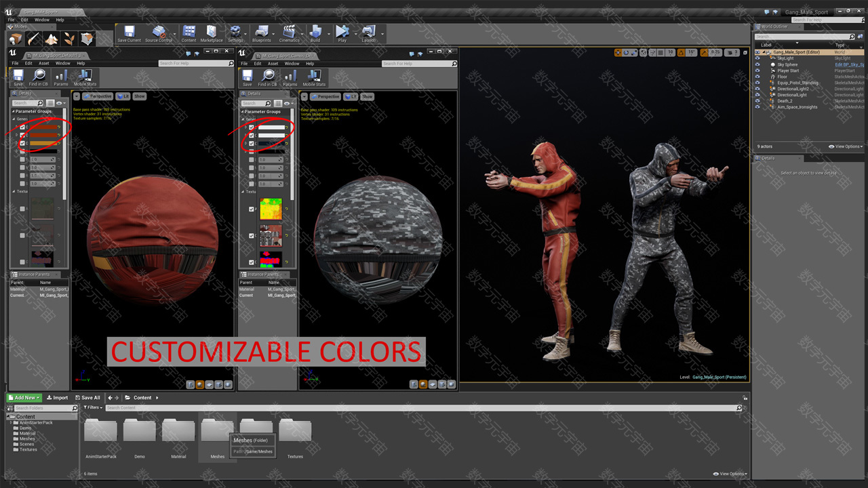Open the Marketplace toolbar icon
The image size is (868, 488).
point(211,34)
